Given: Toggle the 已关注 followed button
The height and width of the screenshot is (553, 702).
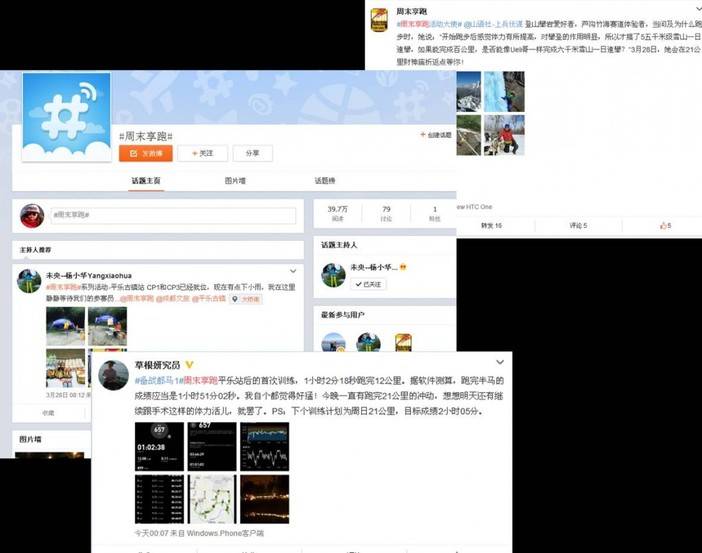Looking at the screenshot, I should click(x=368, y=284).
